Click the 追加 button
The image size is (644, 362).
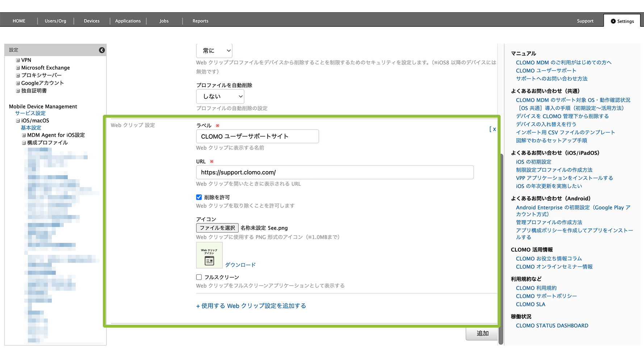pos(482,333)
